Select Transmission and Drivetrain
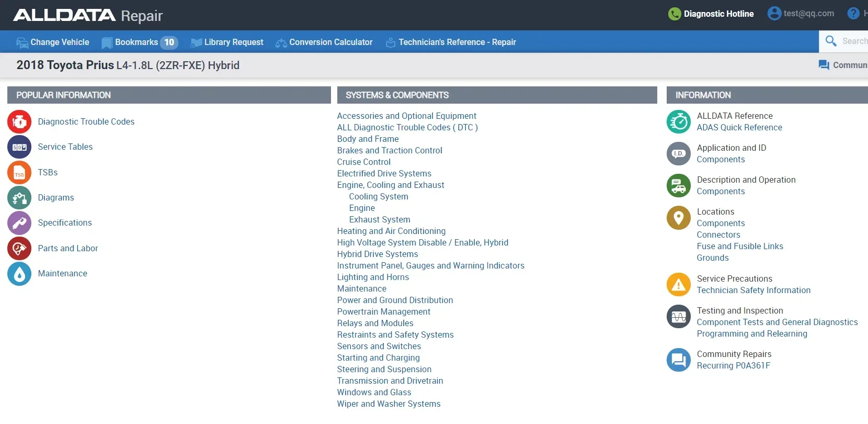 [390, 381]
